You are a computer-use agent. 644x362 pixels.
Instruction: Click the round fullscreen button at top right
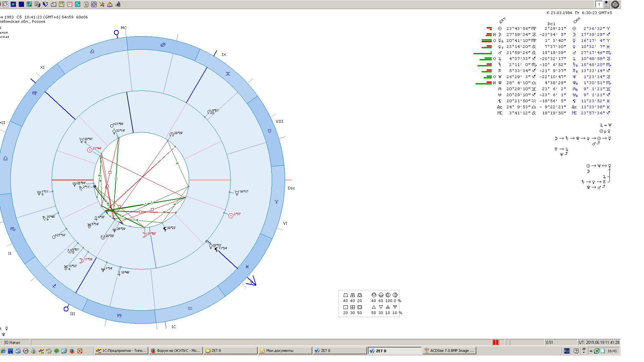(x=615, y=4)
